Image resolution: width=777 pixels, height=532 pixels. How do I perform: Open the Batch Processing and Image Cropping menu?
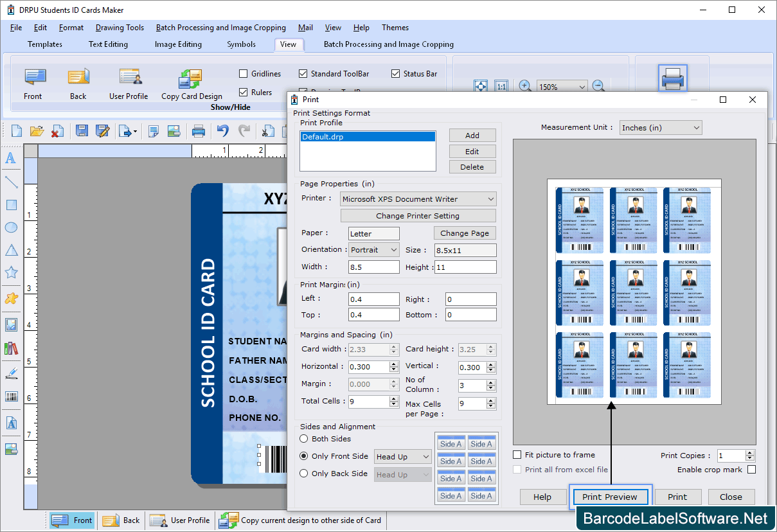coord(220,28)
